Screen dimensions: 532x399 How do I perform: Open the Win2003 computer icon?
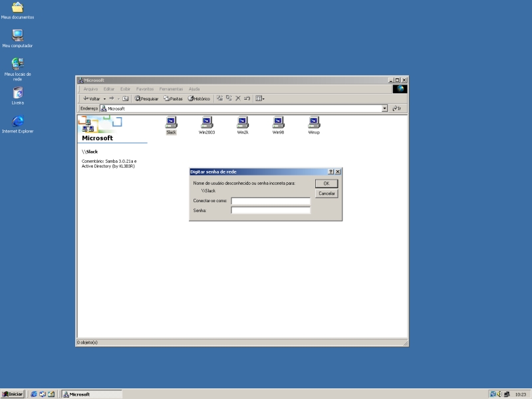click(x=207, y=122)
